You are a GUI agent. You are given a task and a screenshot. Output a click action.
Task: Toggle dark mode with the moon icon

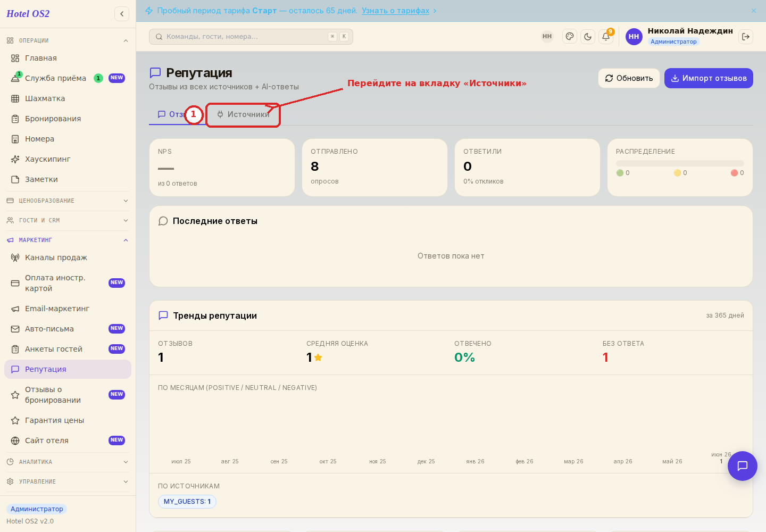point(588,37)
